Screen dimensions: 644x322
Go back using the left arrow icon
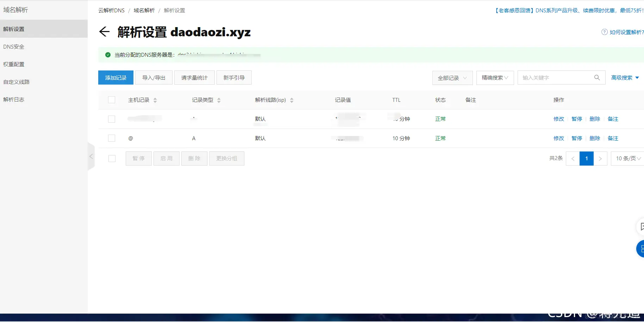pyautogui.click(x=104, y=32)
